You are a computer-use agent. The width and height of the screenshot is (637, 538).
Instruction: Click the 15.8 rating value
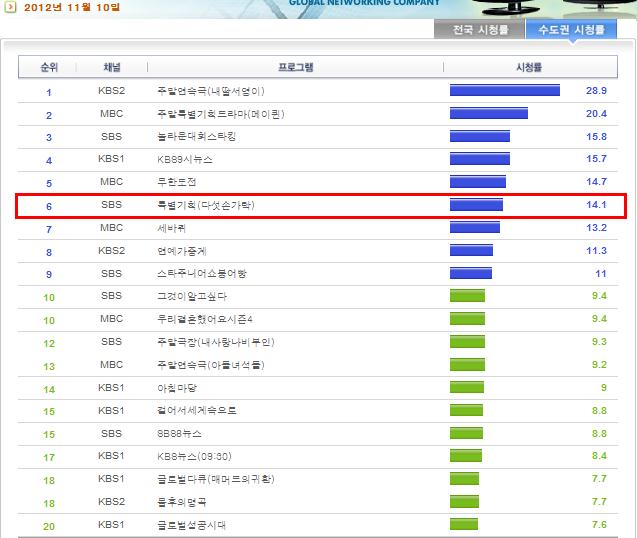[596, 137]
